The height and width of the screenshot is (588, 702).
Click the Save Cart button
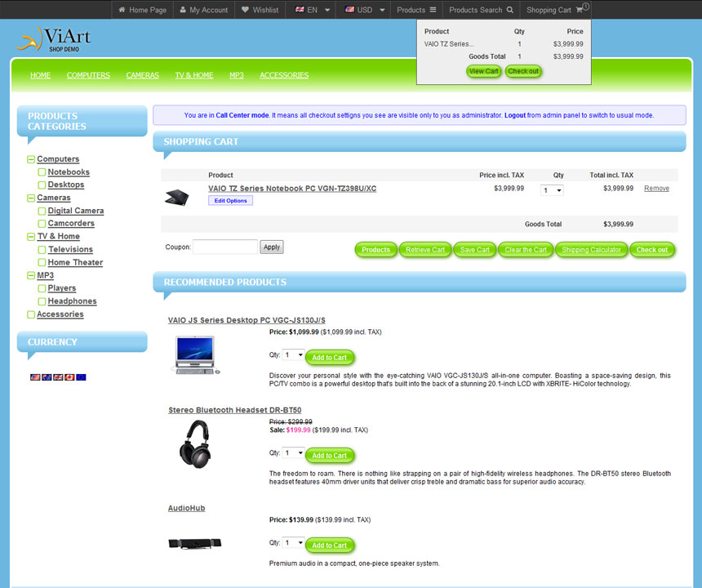tap(474, 250)
